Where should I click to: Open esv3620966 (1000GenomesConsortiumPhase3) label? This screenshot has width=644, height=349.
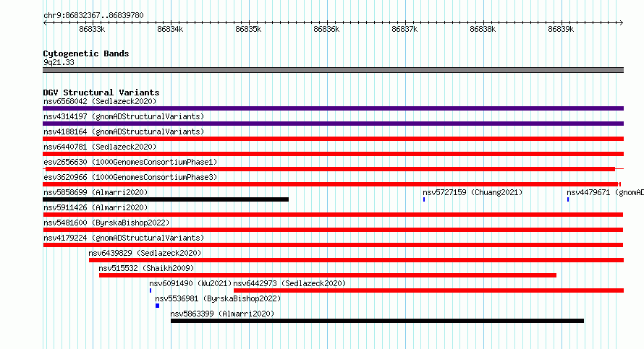[x=130, y=177]
